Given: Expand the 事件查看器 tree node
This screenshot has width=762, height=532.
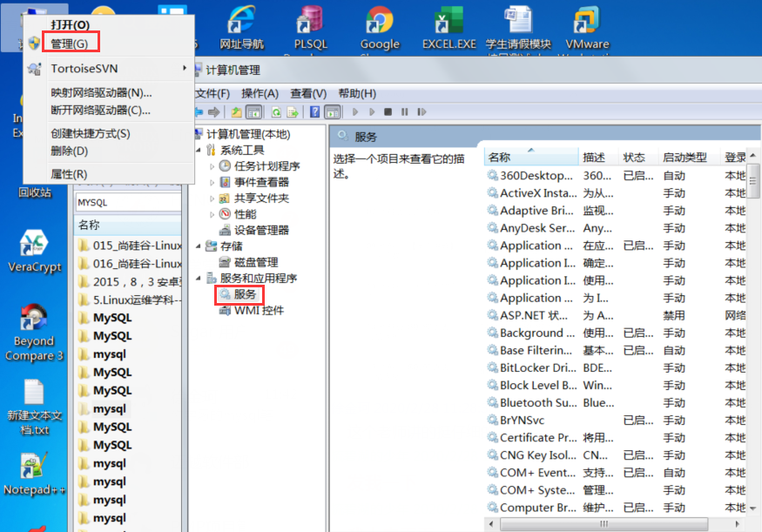Looking at the screenshot, I should [212, 183].
